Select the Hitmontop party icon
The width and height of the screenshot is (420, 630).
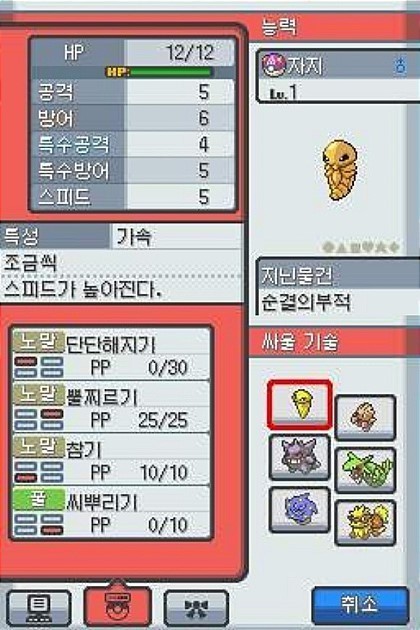(x=365, y=417)
